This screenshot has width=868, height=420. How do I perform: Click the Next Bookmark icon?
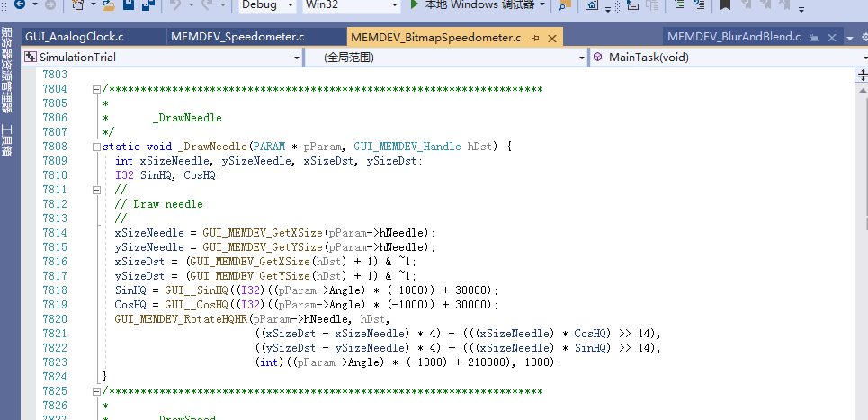click(x=766, y=4)
